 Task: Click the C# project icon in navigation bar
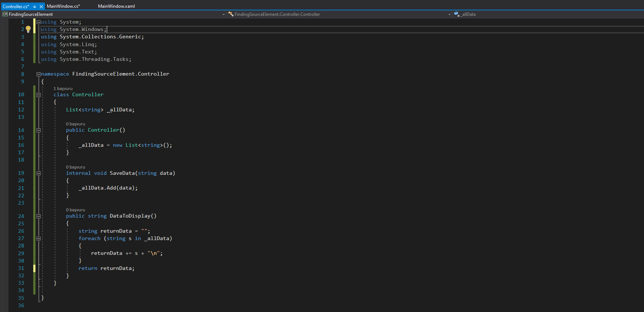pyautogui.click(x=5, y=14)
